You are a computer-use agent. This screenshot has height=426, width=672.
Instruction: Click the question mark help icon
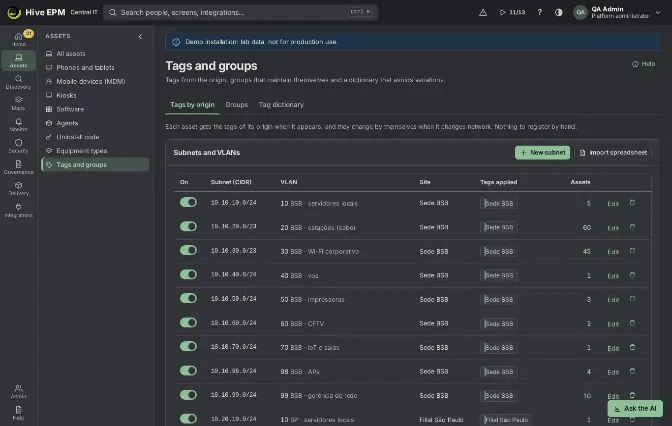pyautogui.click(x=539, y=12)
